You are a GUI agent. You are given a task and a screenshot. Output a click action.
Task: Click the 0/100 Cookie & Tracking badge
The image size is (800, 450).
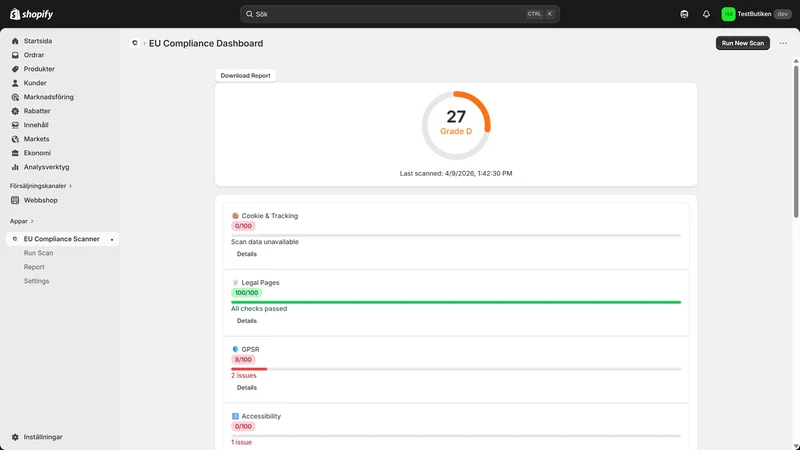tap(243, 226)
